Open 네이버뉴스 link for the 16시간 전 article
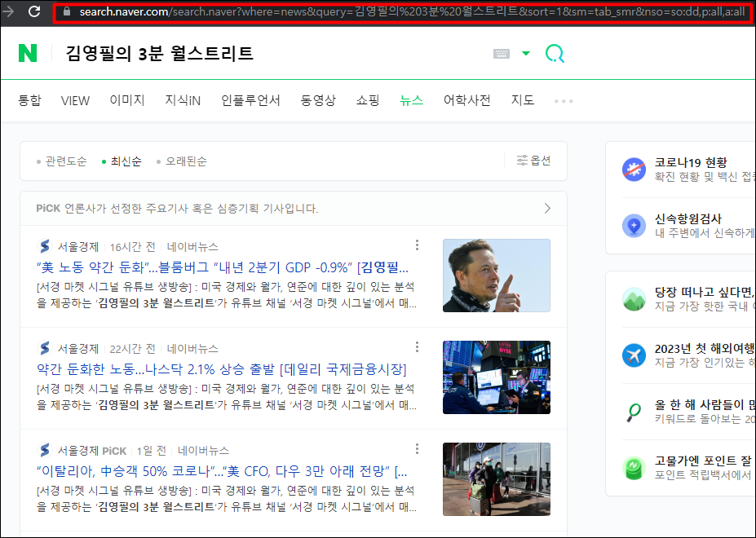Viewport: 756px width, 538px height. coord(192,247)
